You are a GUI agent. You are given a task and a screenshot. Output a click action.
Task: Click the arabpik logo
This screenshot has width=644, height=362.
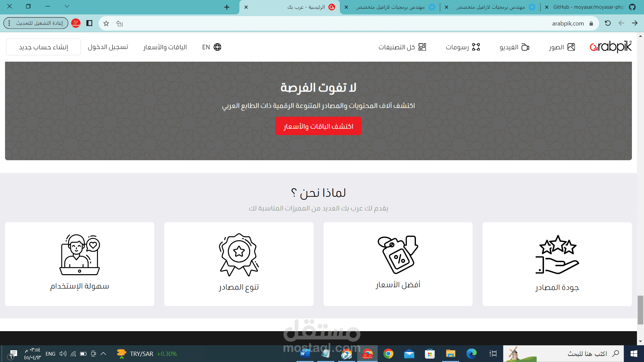(611, 47)
